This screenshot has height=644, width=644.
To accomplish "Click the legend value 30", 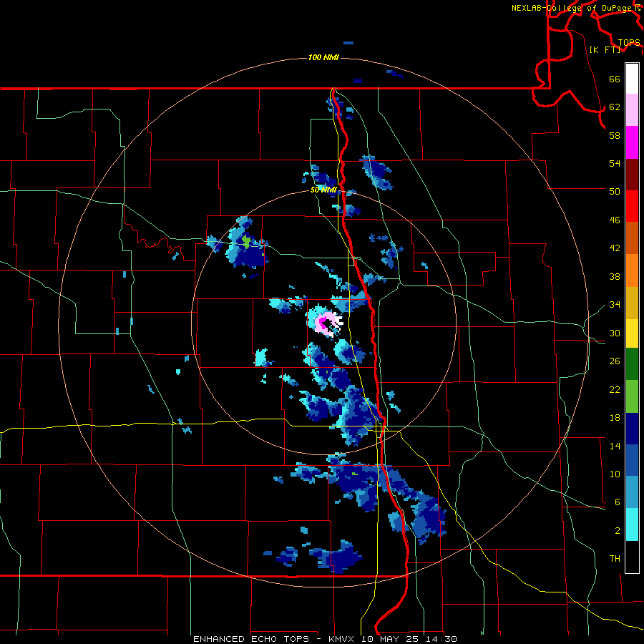I will tap(615, 333).
